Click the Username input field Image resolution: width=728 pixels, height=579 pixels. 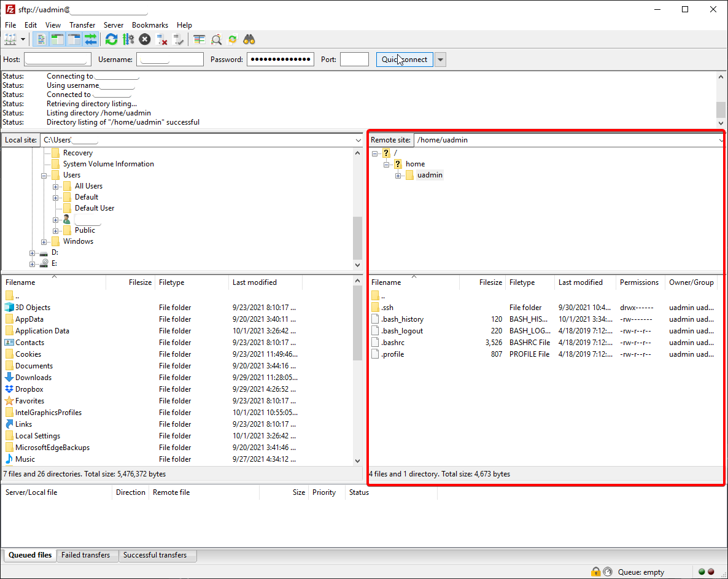[170, 60]
